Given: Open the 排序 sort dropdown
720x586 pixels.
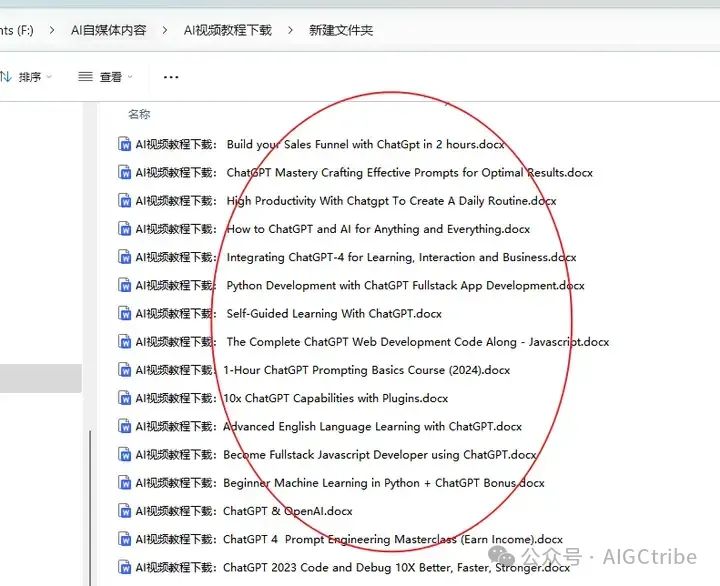Looking at the screenshot, I should (26, 77).
